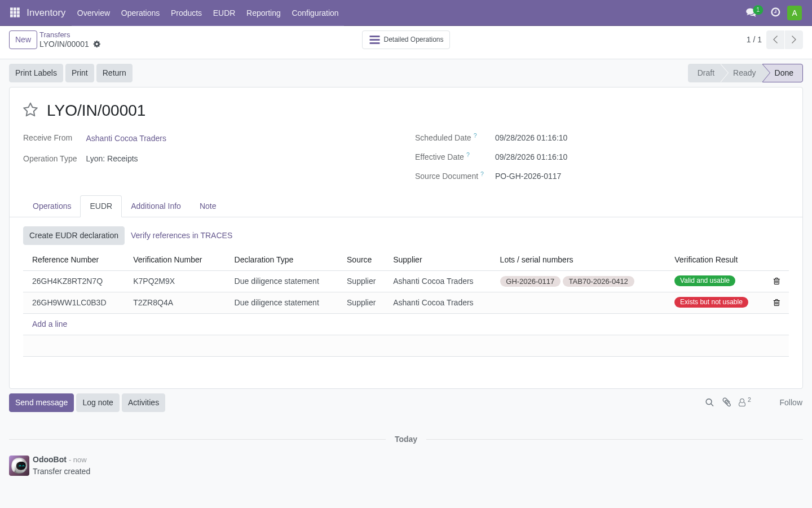Click Log note
Screen dimensions: 812x508
tap(98, 402)
